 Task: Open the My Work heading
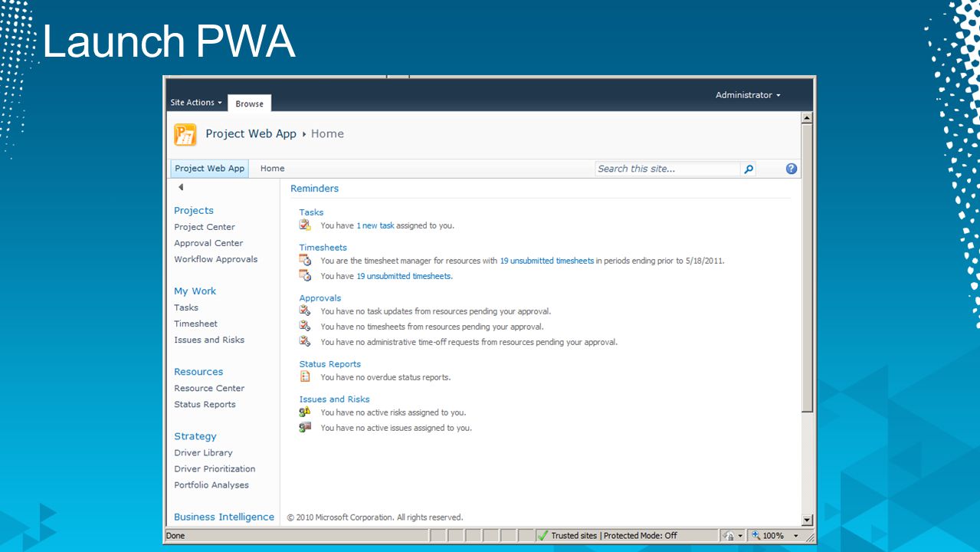(x=195, y=291)
